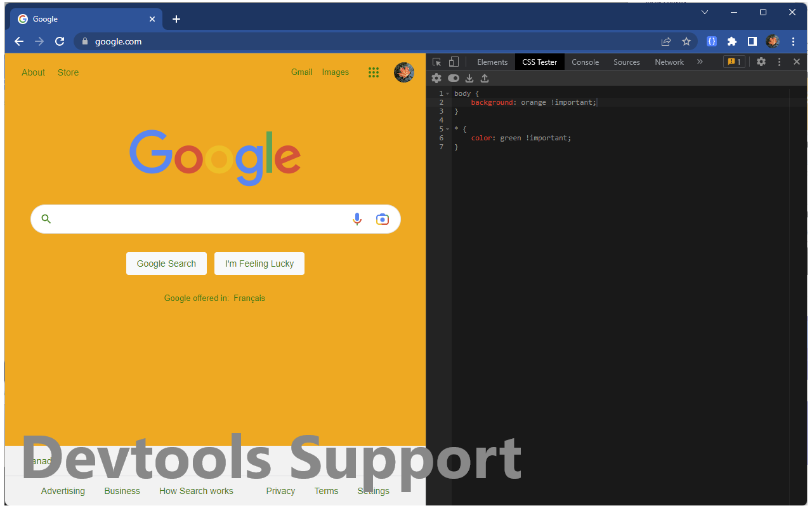Show more DevTools tabs

pos(700,62)
